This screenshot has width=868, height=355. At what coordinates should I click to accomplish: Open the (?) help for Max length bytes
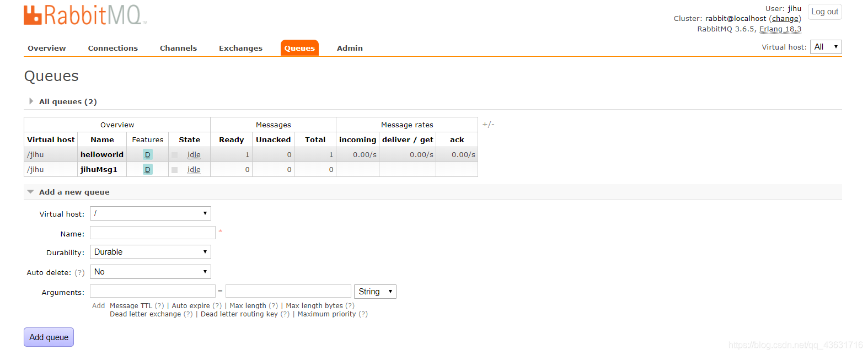[350, 306]
